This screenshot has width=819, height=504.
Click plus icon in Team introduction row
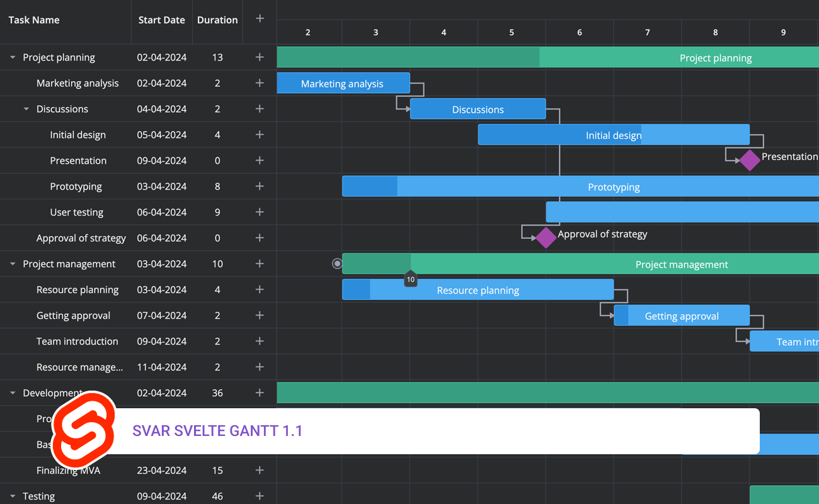(260, 341)
